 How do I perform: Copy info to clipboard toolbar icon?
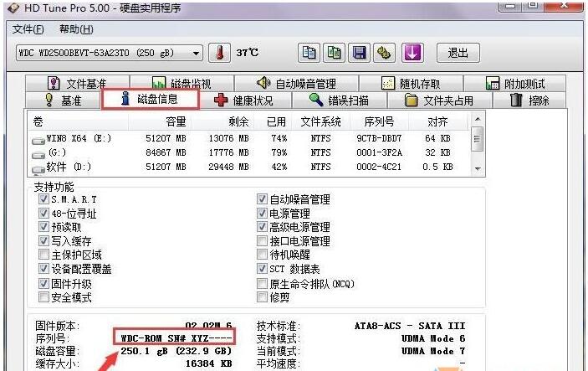(x=309, y=53)
